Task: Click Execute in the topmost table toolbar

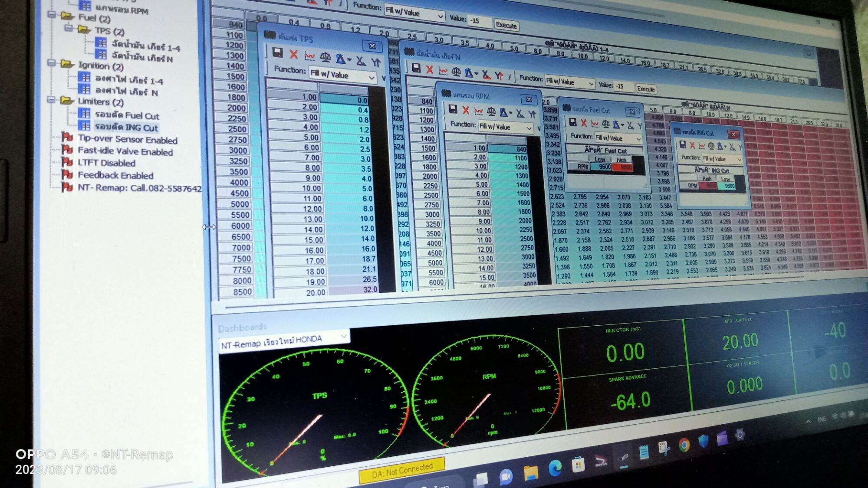Action: click(506, 25)
